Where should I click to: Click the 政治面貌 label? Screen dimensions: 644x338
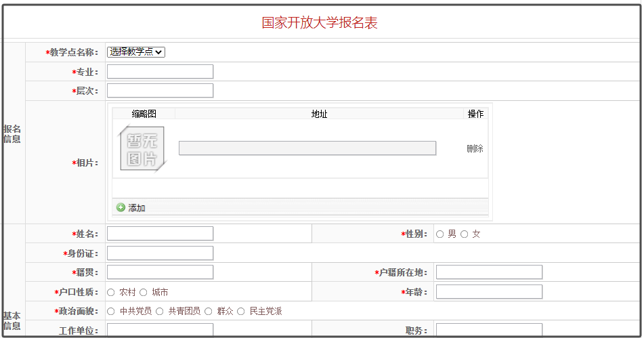tap(77, 312)
